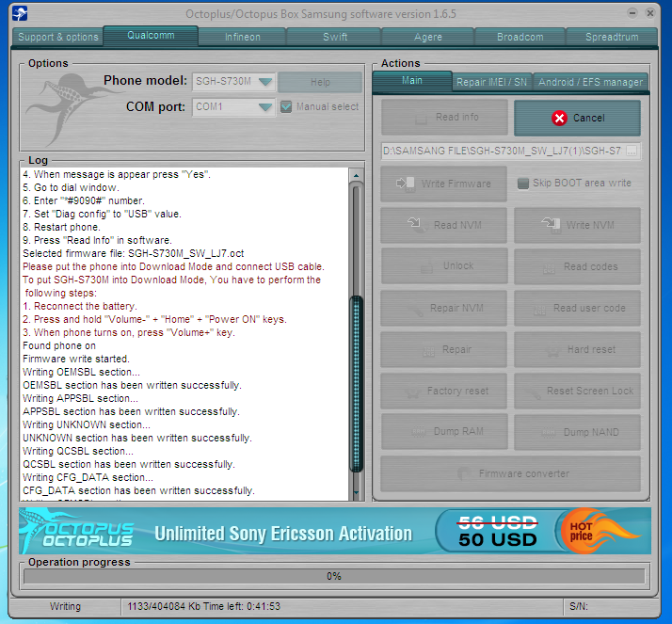Viewport: 672px width, 624px height.
Task: Minimize the Octoplus window
Action: [632, 13]
